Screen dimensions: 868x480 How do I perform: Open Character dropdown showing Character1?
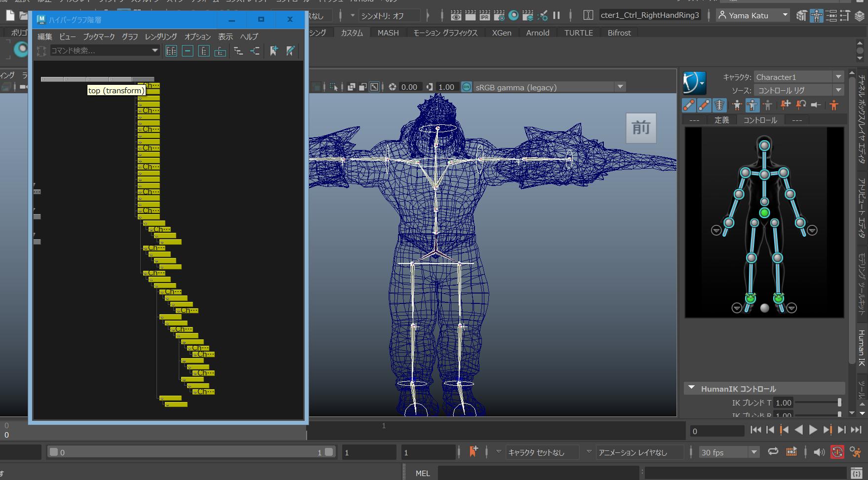[x=798, y=77]
